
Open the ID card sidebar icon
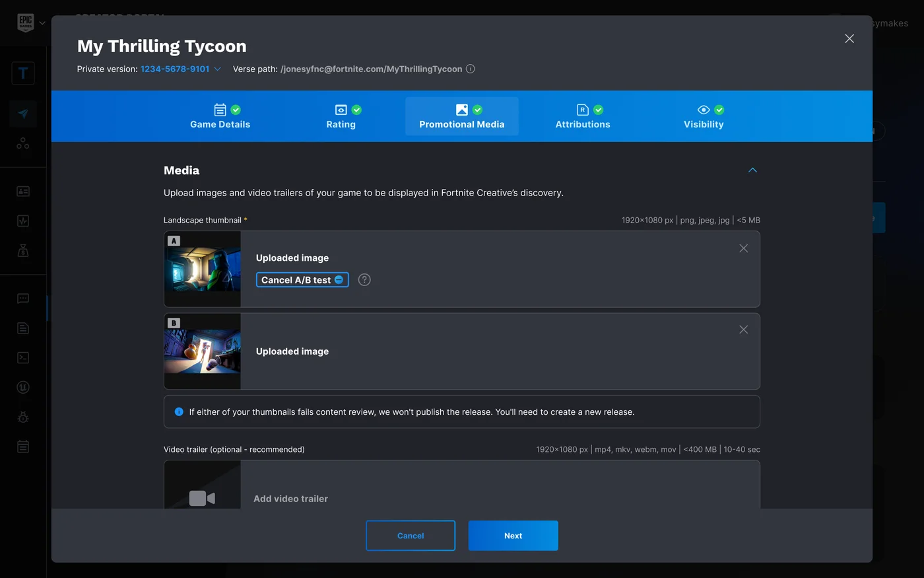coord(23,192)
